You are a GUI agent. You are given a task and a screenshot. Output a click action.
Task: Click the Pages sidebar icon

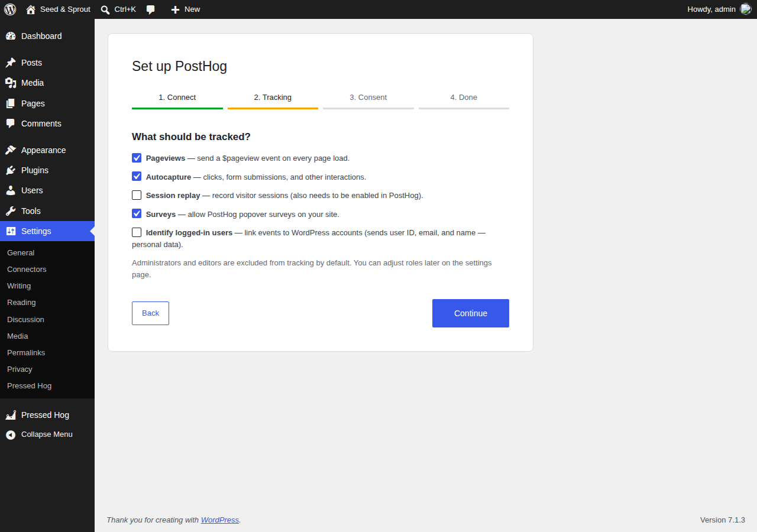tap(11, 103)
